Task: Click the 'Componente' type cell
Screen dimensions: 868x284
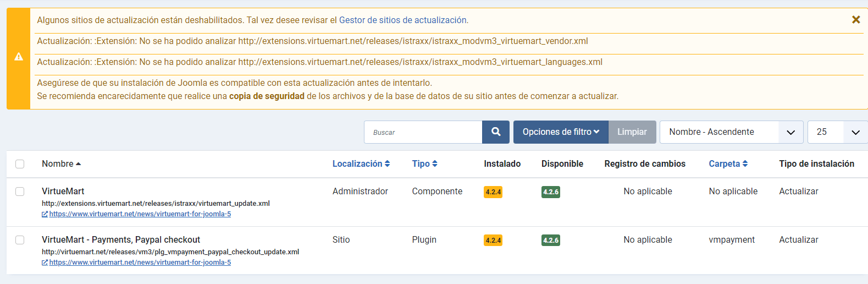Action: (x=437, y=192)
